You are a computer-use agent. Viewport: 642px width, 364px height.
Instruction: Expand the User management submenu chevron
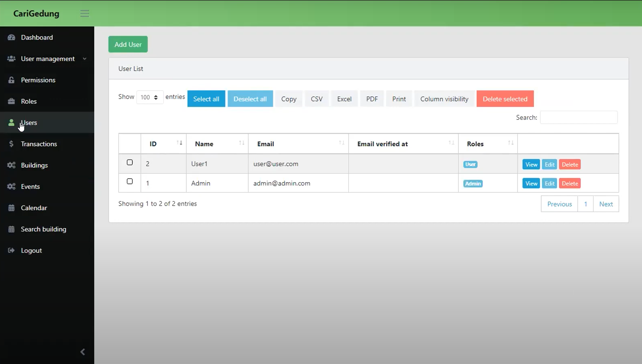point(84,59)
